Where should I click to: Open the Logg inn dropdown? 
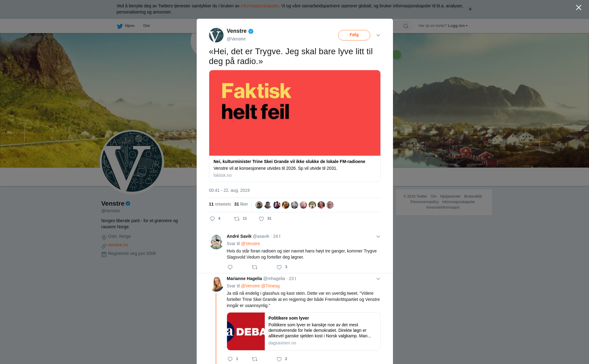pyautogui.click(x=458, y=26)
